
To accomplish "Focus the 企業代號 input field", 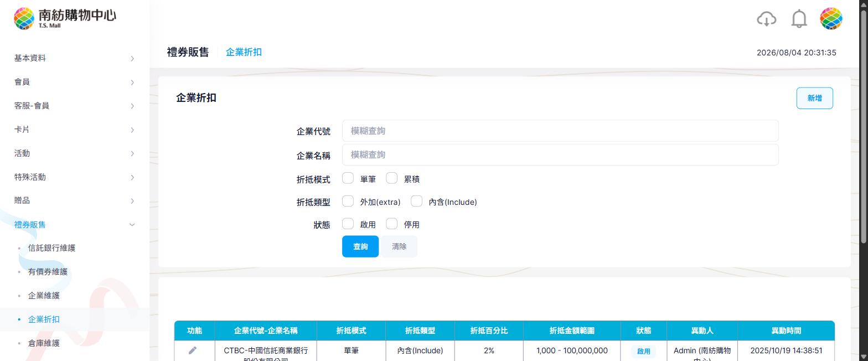I will click(560, 131).
